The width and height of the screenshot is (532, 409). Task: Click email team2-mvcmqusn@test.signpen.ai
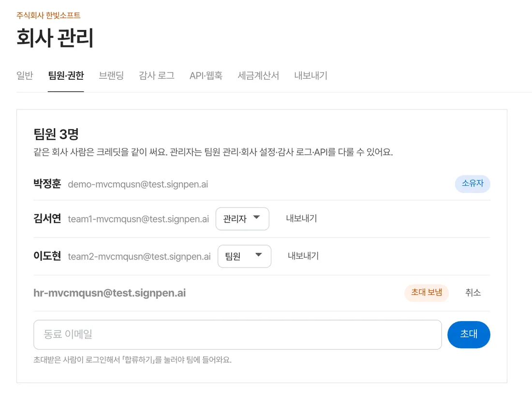coord(139,256)
